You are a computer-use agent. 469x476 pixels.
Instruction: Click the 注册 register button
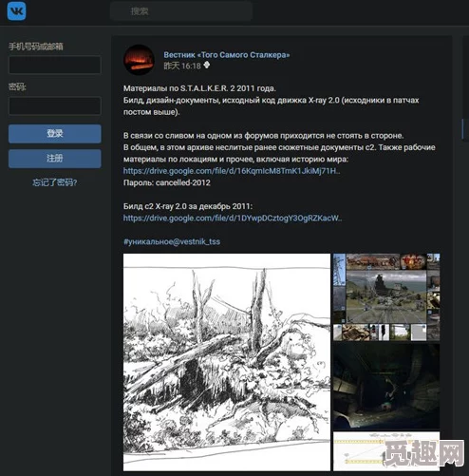click(x=55, y=159)
